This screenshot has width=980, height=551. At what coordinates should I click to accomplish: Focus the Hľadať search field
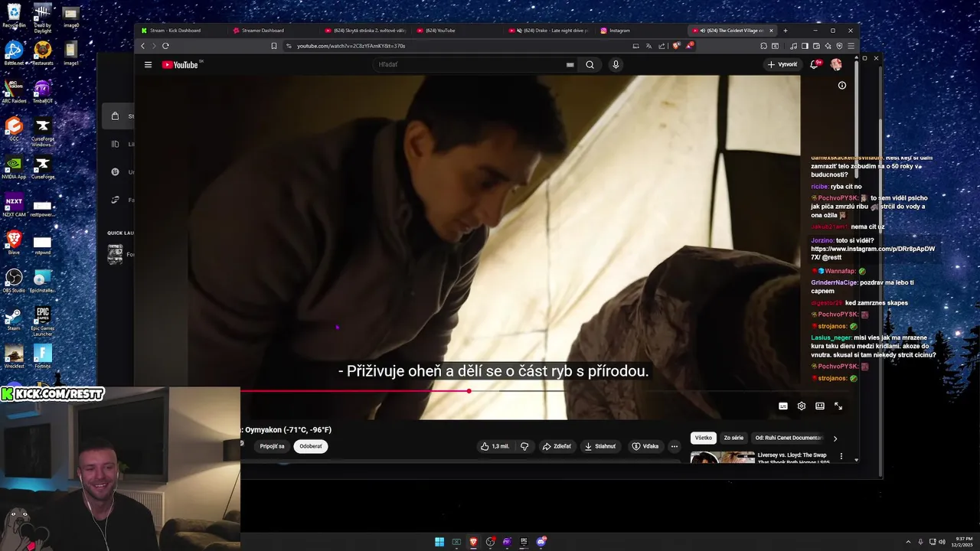click(x=471, y=65)
